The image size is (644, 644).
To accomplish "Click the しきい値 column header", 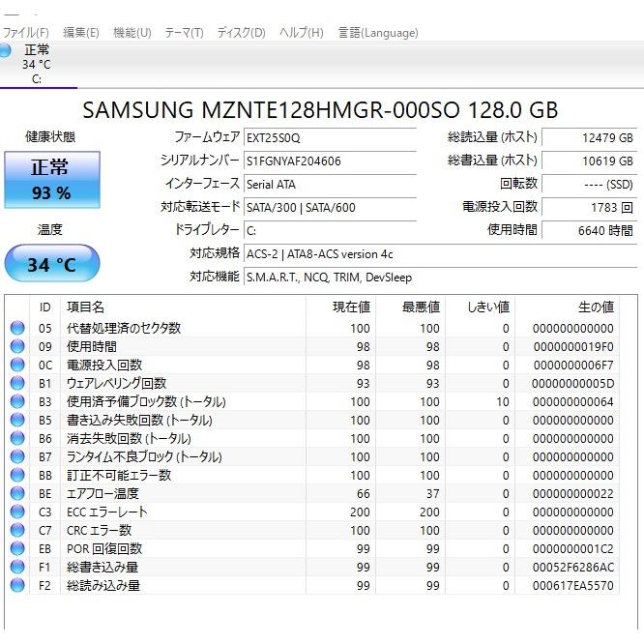I will (480, 307).
